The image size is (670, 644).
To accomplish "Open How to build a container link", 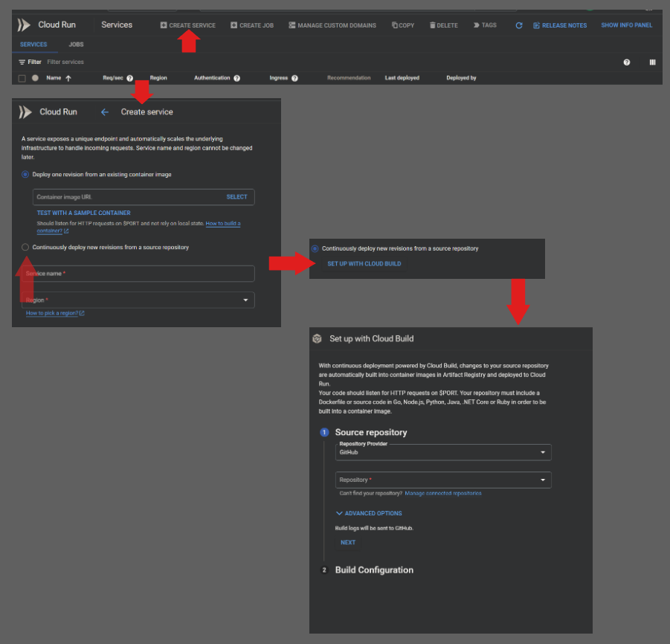I will [223, 224].
